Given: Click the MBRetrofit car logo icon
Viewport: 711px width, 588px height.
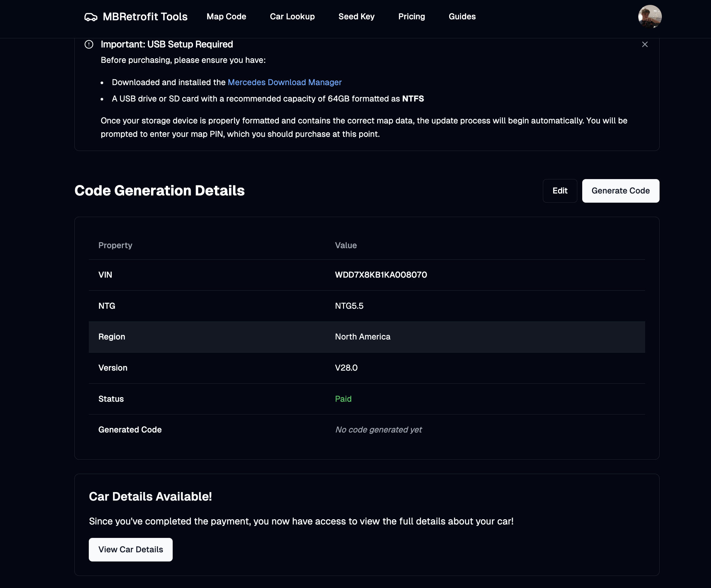Looking at the screenshot, I should point(91,17).
